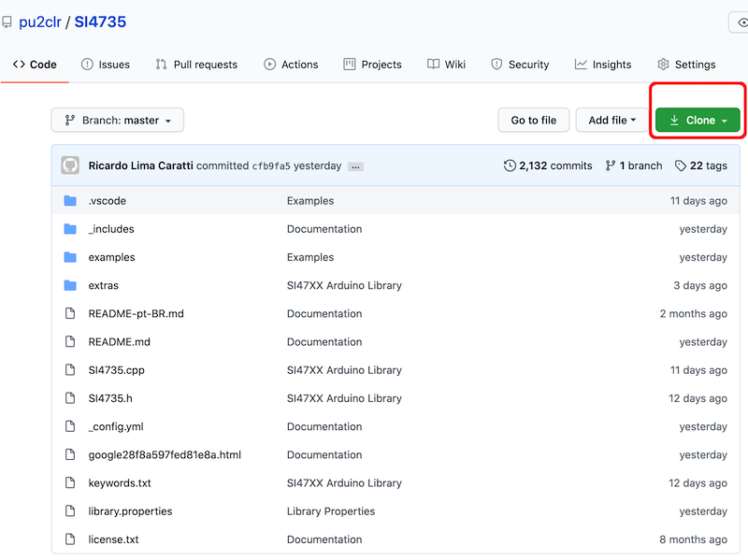Open the Wiki tab
748x560 pixels.
447,65
